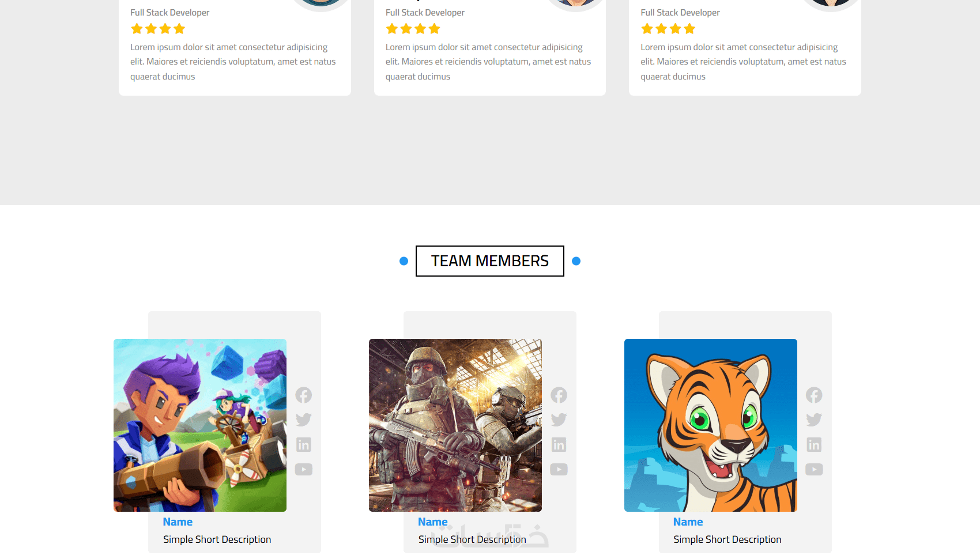Click the TEAM MEMBERS section heading

click(490, 261)
